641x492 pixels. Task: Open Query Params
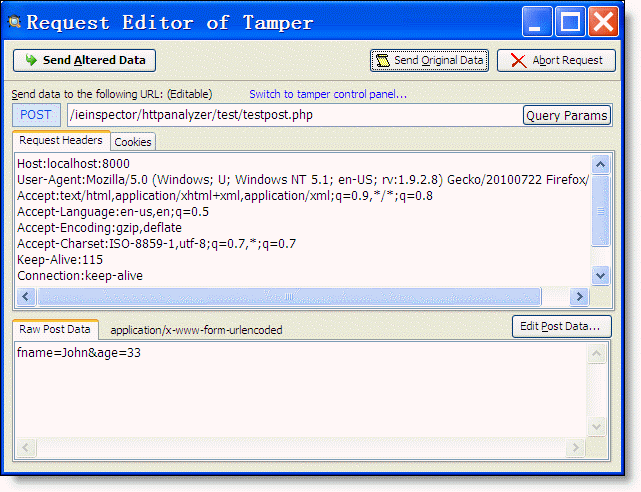pyautogui.click(x=567, y=116)
